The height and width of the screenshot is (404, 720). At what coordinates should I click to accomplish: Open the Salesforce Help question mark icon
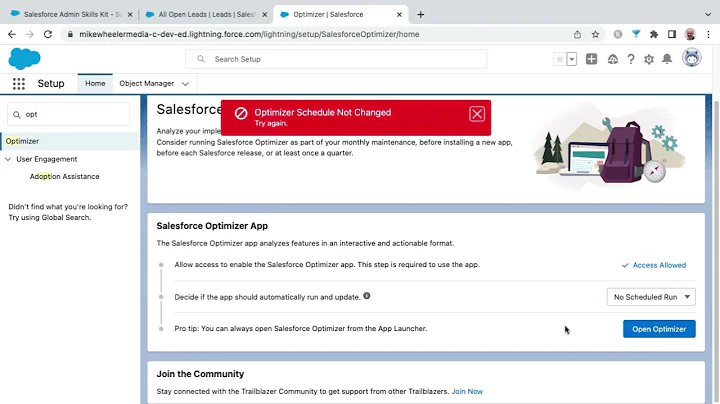coord(631,59)
